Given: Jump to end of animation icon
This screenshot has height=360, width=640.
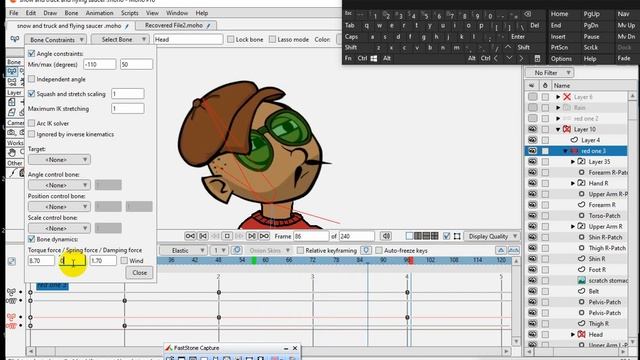Looking at the screenshot, I should [264, 236].
